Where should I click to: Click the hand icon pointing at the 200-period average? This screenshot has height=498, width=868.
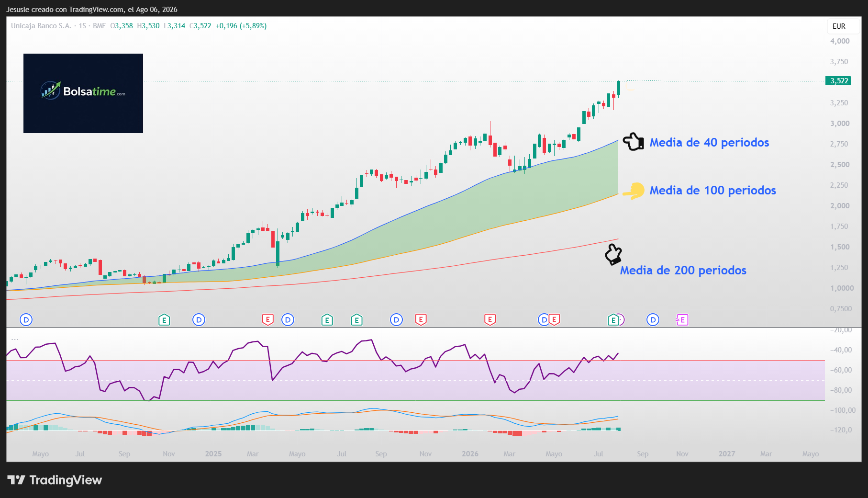point(613,254)
